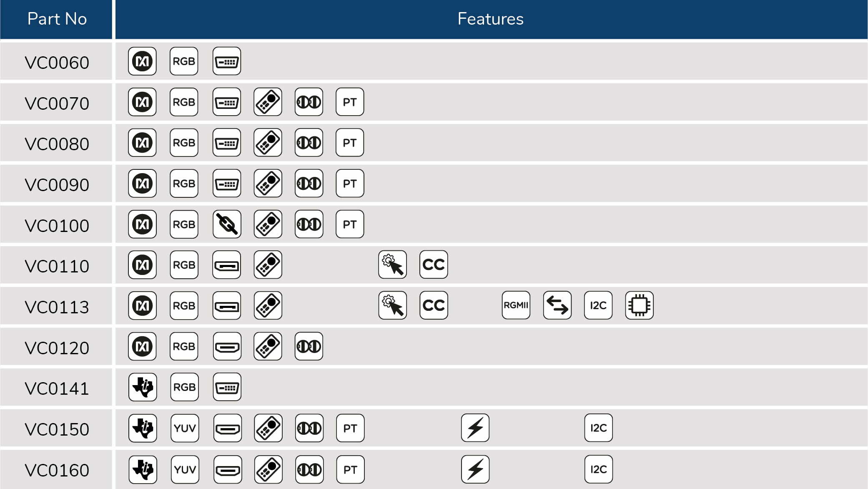Select the HDMI connector icon in VC0120 row

[x=227, y=346]
